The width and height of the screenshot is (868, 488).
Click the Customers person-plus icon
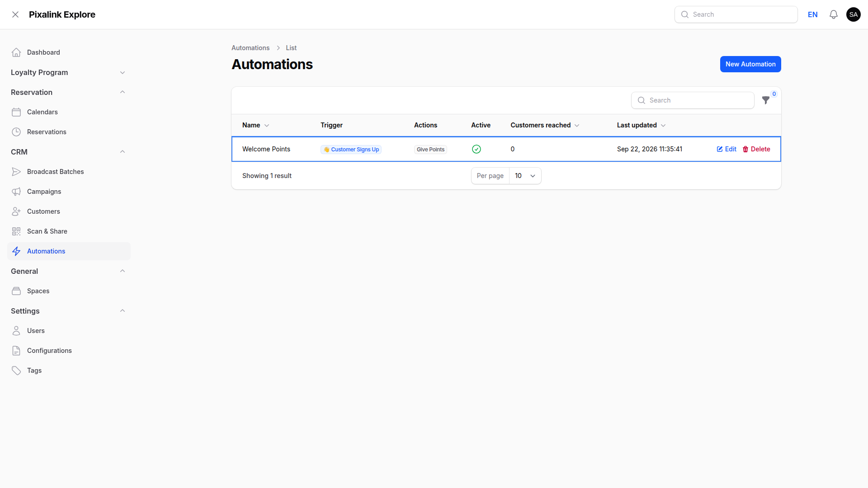click(16, 211)
